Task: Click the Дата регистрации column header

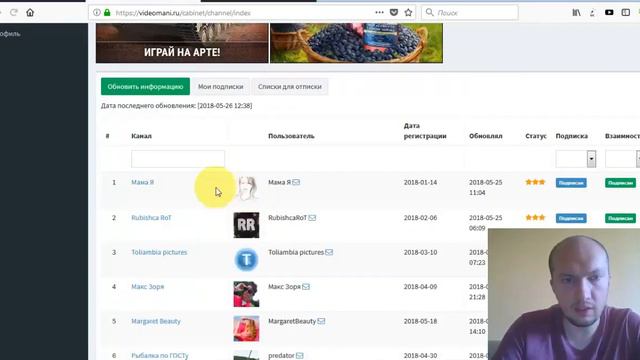Action: 425,131
